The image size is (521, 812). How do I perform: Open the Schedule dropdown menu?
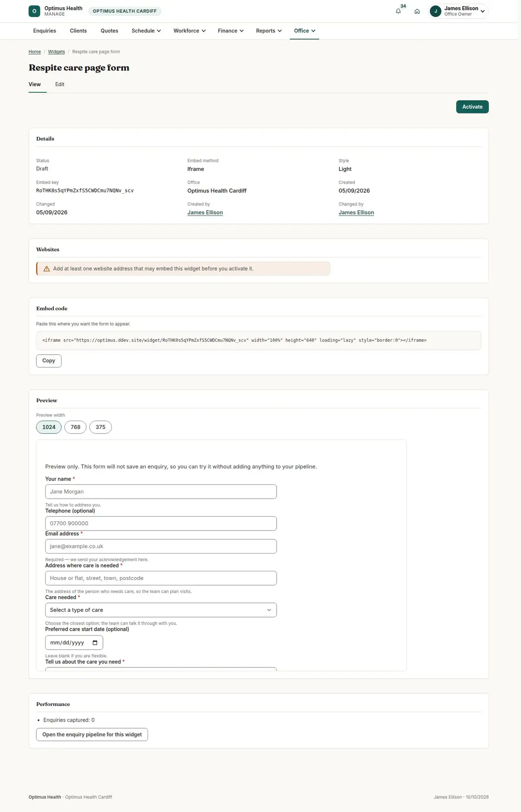coord(146,31)
